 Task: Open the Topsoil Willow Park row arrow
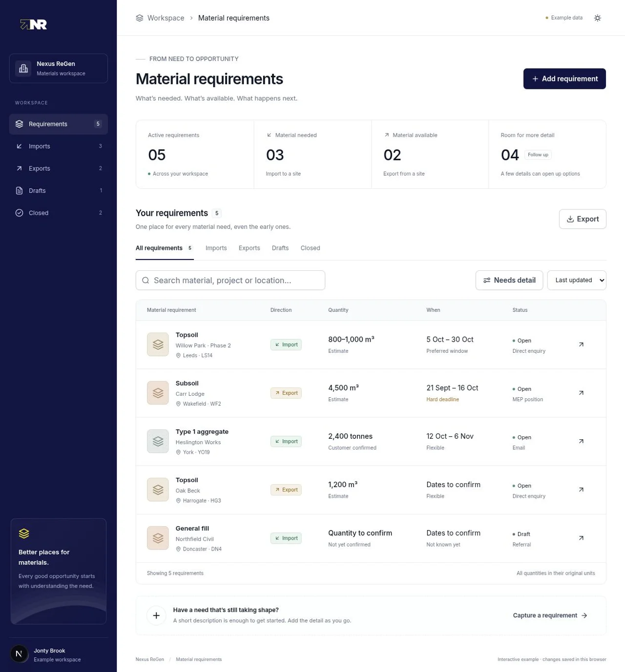click(x=581, y=345)
